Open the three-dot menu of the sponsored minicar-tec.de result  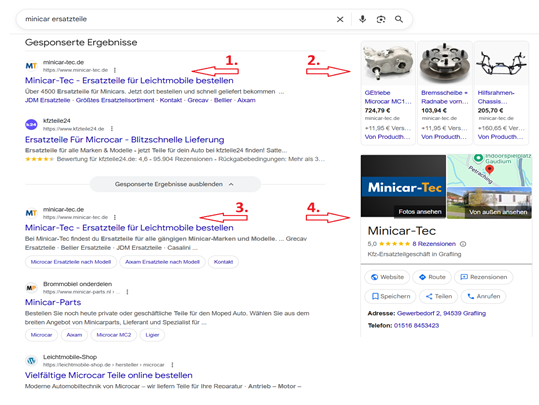pyautogui.click(x=115, y=70)
